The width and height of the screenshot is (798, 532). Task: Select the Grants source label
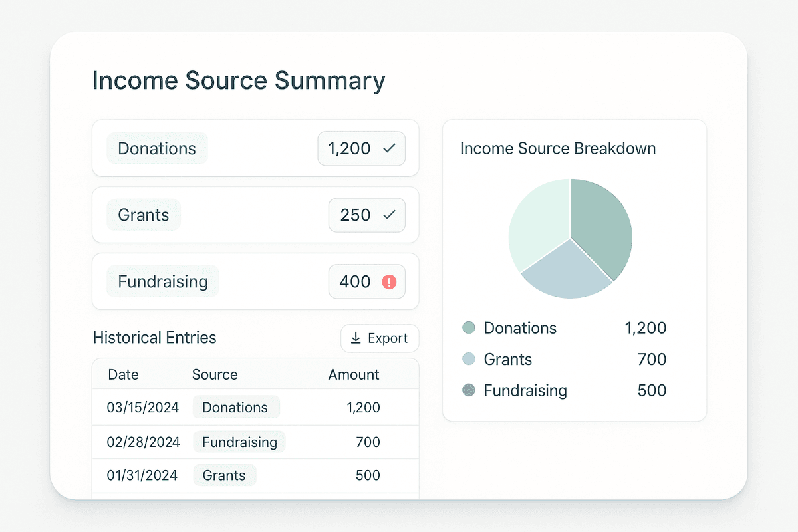[x=144, y=215]
